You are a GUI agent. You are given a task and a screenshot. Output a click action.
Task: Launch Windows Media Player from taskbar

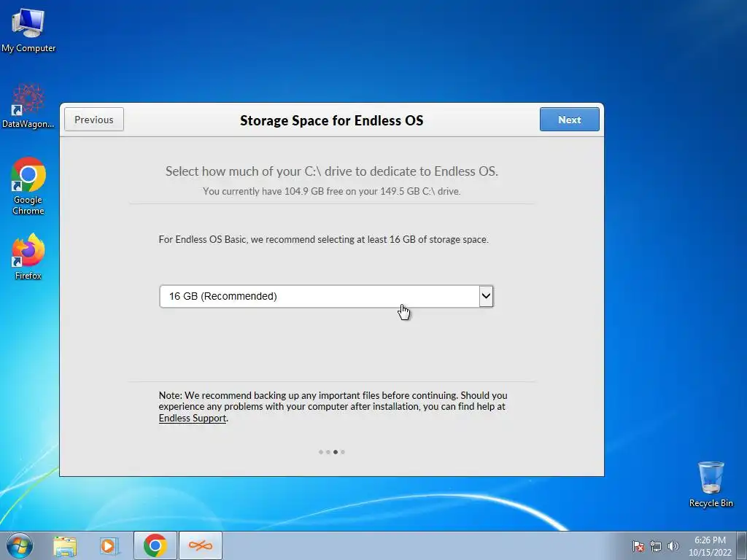click(x=109, y=545)
